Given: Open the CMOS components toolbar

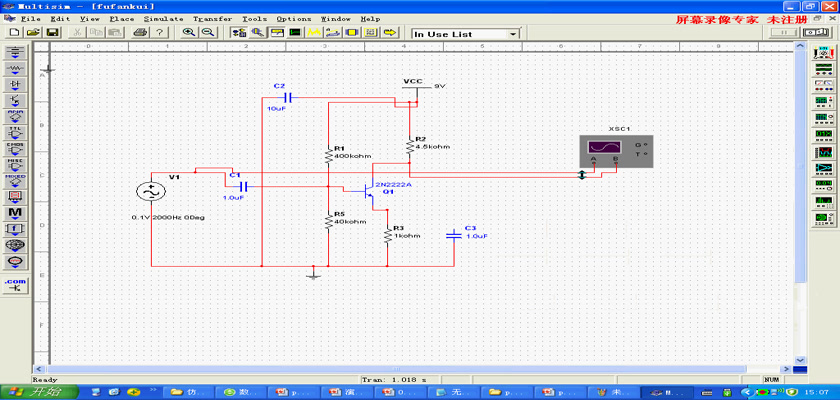Looking at the screenshot, I should click(x=15, y=149).
